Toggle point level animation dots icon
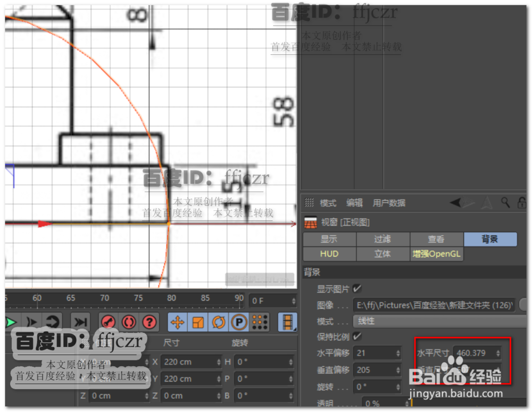532x412 pixels. 260,322
